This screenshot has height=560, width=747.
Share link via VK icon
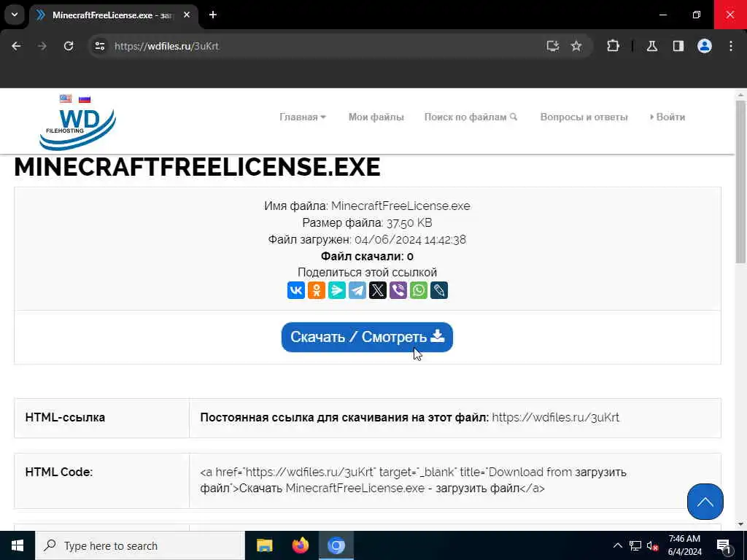point(296,290)
